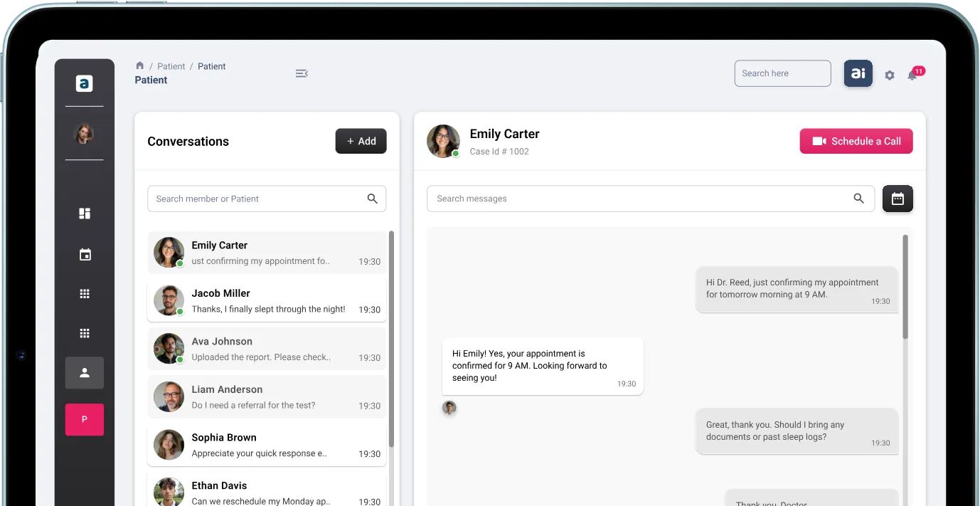Click the 'Hi Dr. Reed' message bubble
This screenshot has width=980, height=506.
[797, 289]
